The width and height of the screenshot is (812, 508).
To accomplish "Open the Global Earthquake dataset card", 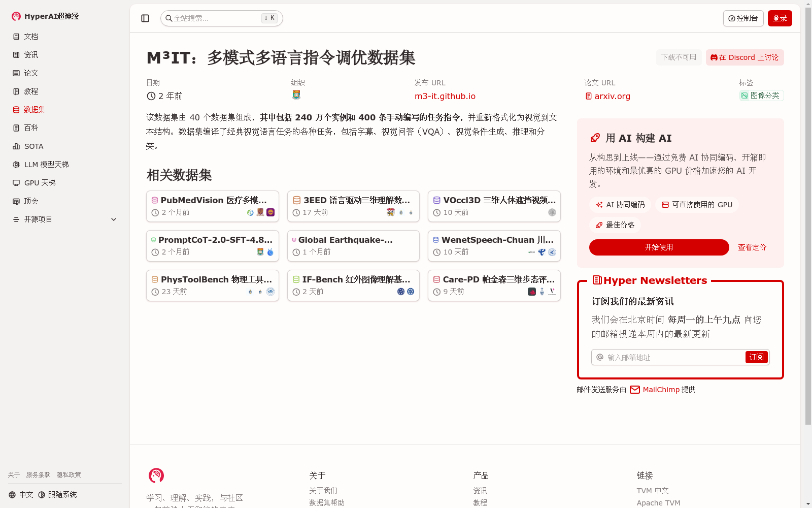I will (353, 246).
